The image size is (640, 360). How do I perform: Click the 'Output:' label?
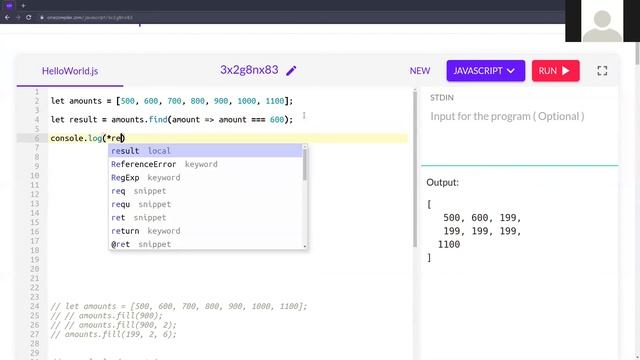[442, 182]
